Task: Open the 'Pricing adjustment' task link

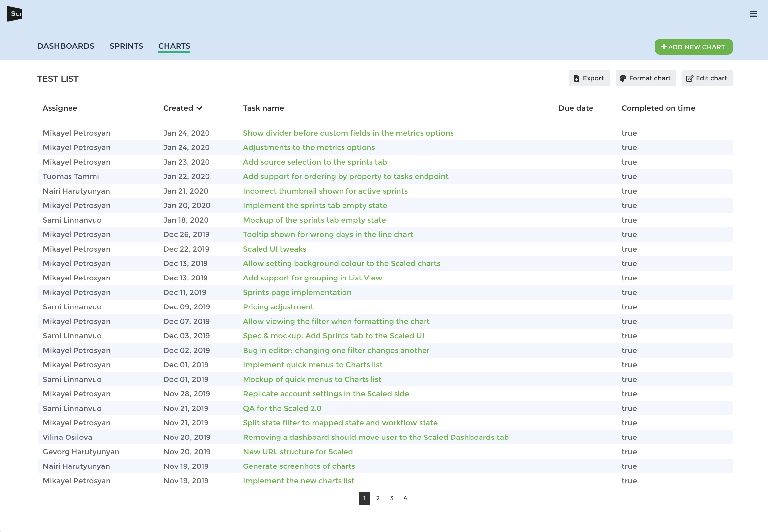Action: (278, 307)
